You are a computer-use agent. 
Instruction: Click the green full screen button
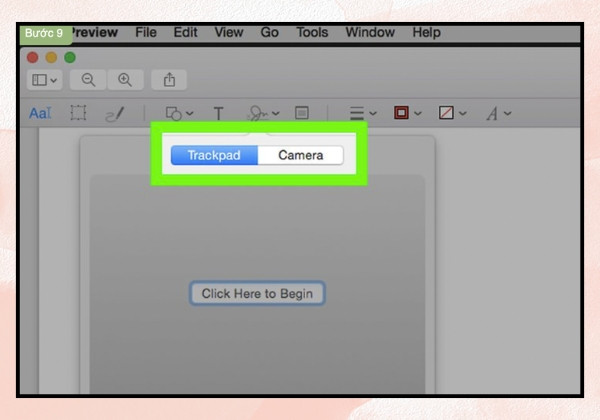click(70, 57)
